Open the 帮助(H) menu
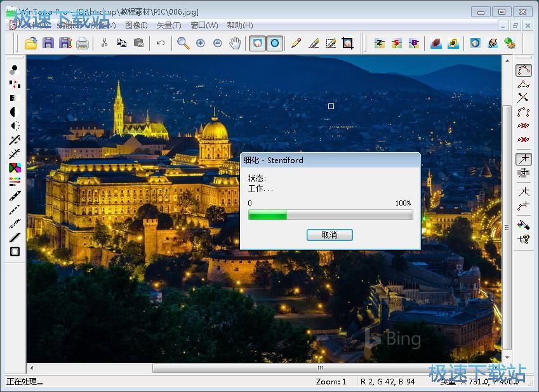Screen dimensions: 539x392 (239, 25)
